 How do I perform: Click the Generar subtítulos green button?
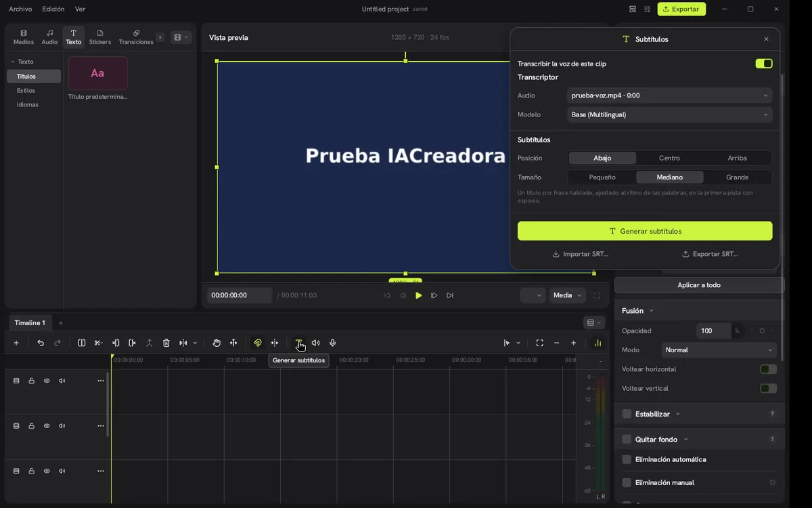[x=645, y=231]
